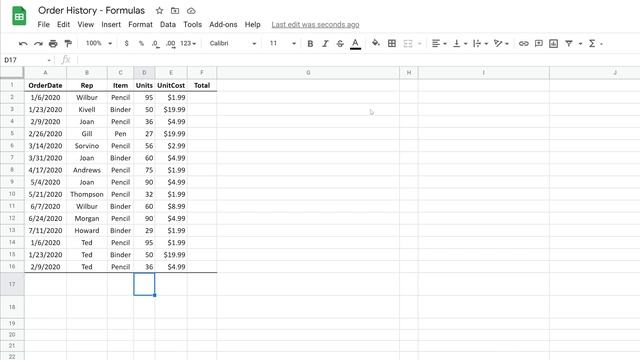The width and height of the screenshot is (640, 360).
Task: Open the fill color picker
Action: pos(376,43)
